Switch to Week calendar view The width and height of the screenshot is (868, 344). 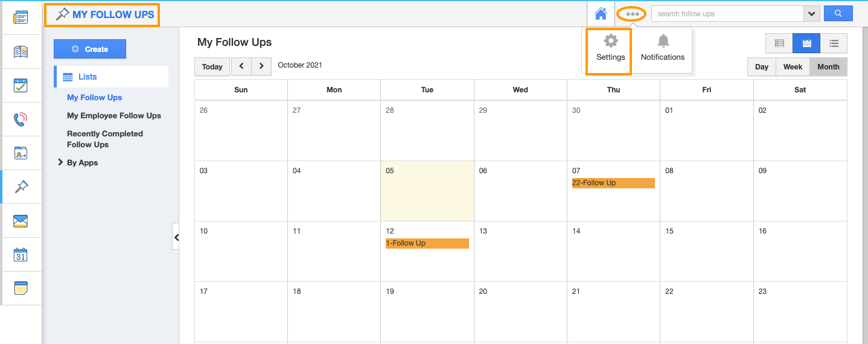pos(793,67)
